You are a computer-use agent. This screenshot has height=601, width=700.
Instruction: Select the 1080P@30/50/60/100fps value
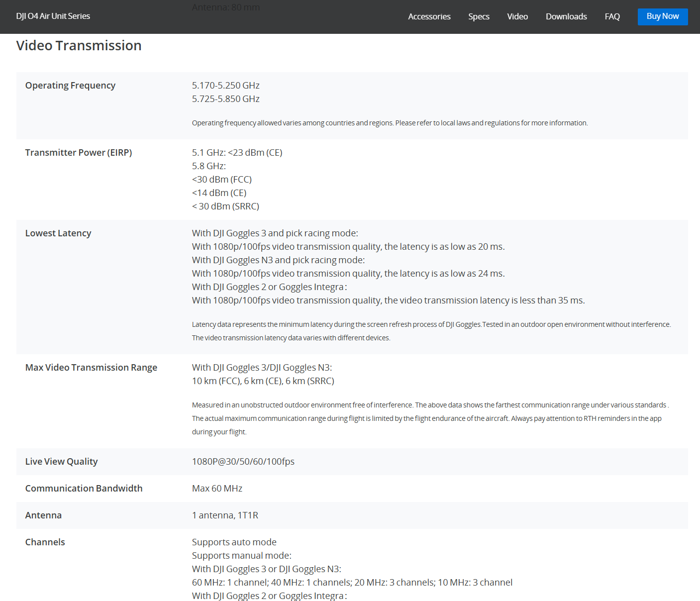coord(243,462)
